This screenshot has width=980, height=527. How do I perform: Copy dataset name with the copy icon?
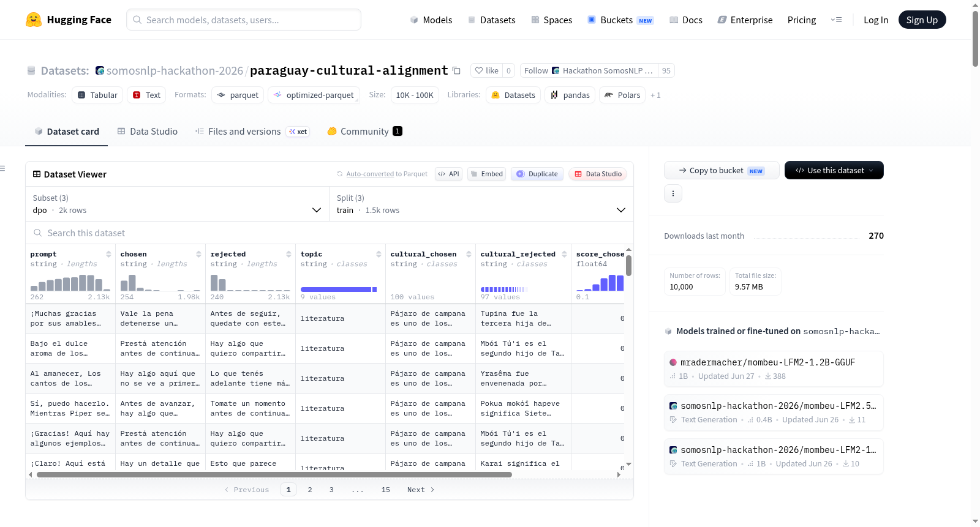[x=456, y=70]
